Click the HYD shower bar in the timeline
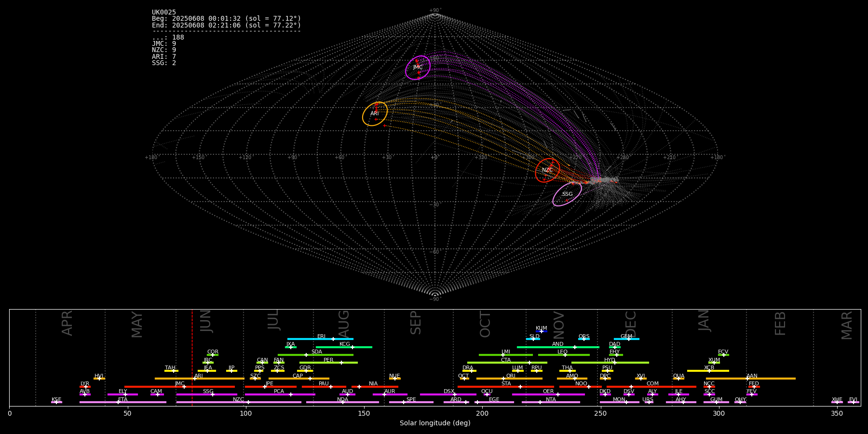Image resolution: width=868 pixels, height=434 pixels. point(610,363)
